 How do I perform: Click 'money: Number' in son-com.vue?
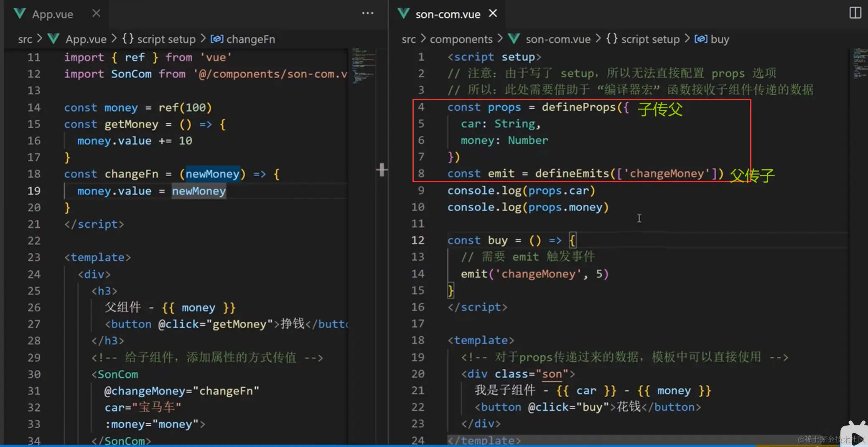click(504, 140)
